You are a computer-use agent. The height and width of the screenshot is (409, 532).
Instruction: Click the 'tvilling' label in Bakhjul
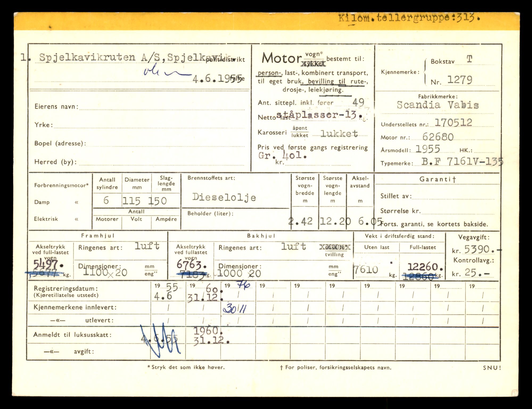334,255
